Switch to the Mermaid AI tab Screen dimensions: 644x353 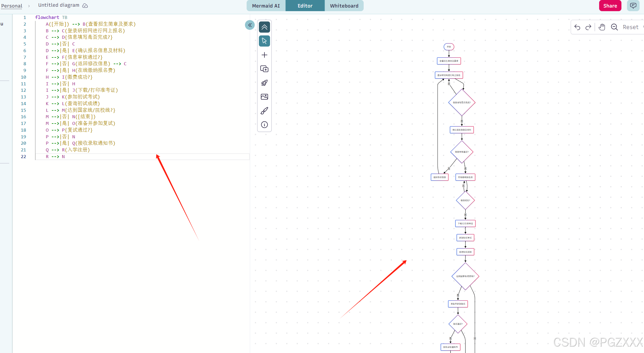[x=266, y=6]
